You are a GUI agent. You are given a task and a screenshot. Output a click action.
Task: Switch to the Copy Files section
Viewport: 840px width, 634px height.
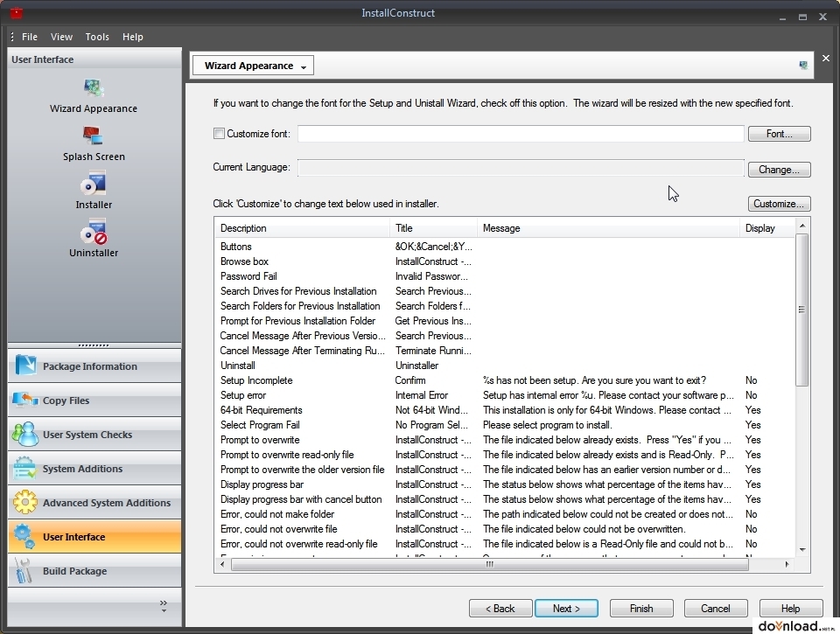coord(94,401)
